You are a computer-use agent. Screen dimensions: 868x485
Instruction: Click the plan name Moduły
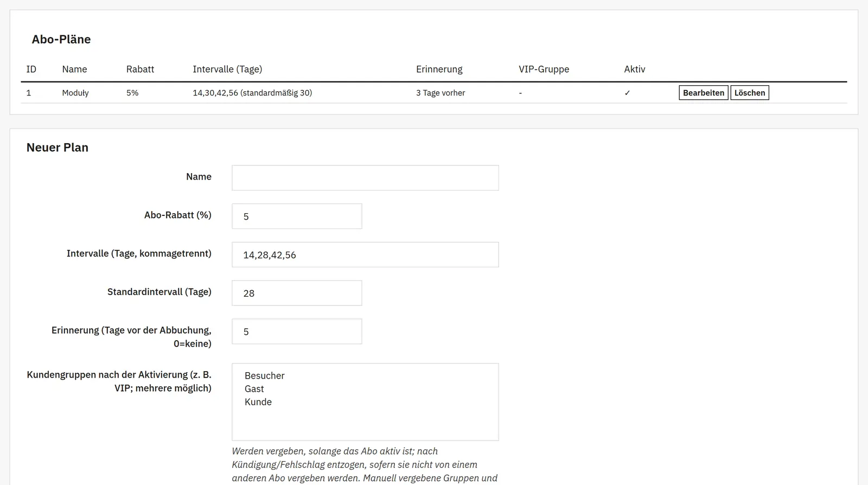(x=75, y=93)
